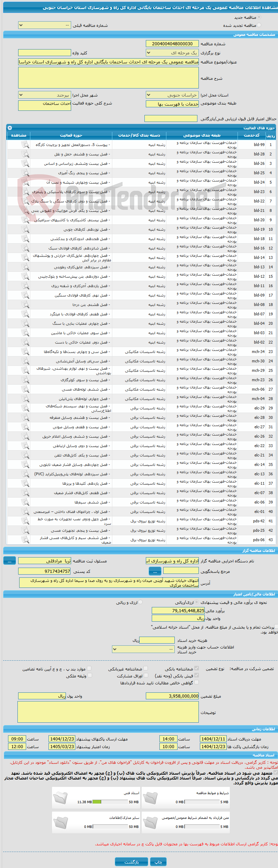
Task: Open view magnifier icon for row mch-06
Action: click(x=25, y=389)
